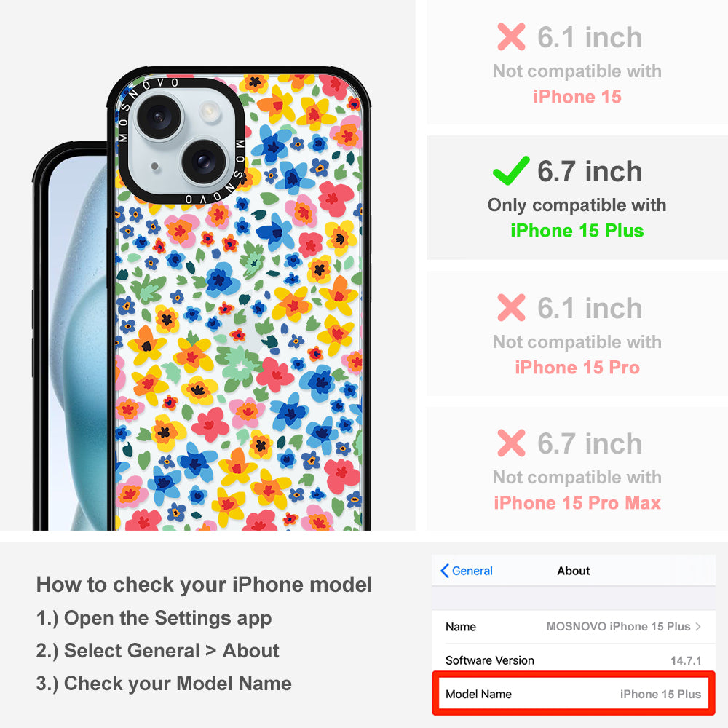
Task: Click the green checkmark beside 6.7 inch
Action: pyautogui.click(x=511, y=170)
